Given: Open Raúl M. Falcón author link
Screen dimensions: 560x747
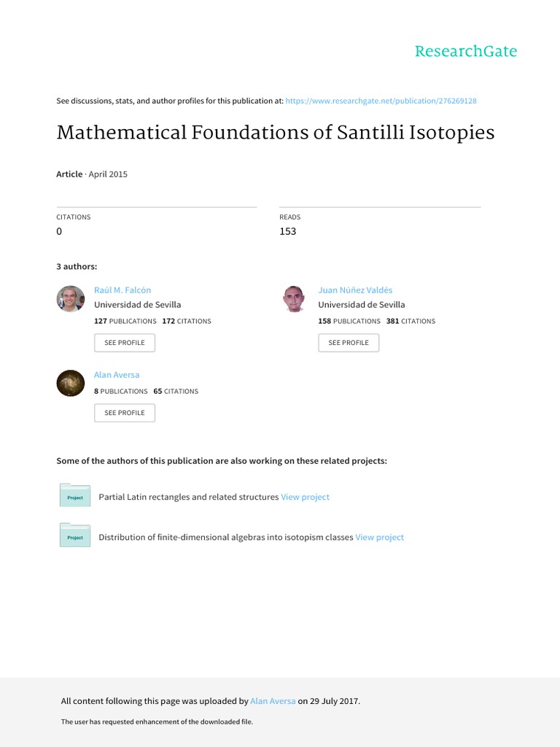Looking at the screenshot, I should [122, 290].
